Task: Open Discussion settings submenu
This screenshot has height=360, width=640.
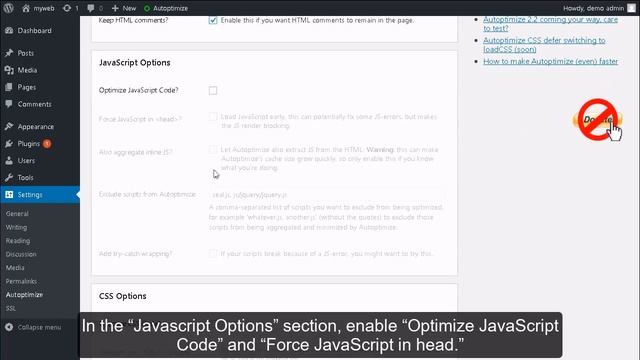Action: point(21,254)
